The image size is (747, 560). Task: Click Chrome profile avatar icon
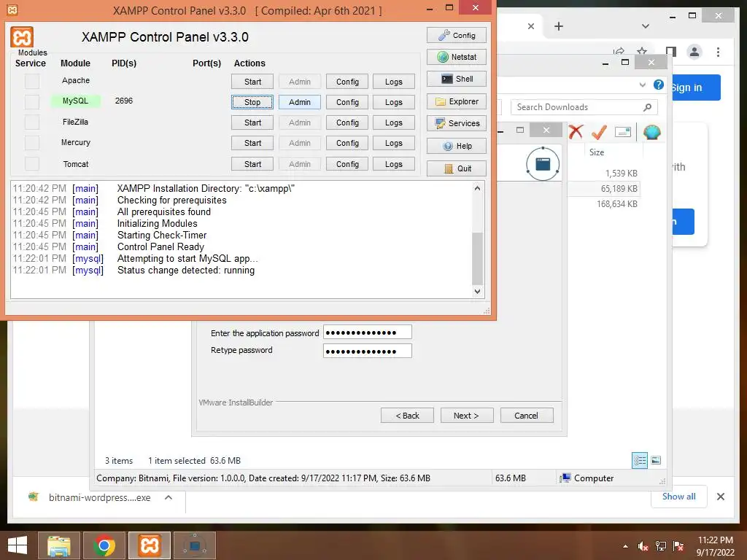[694, 52]
